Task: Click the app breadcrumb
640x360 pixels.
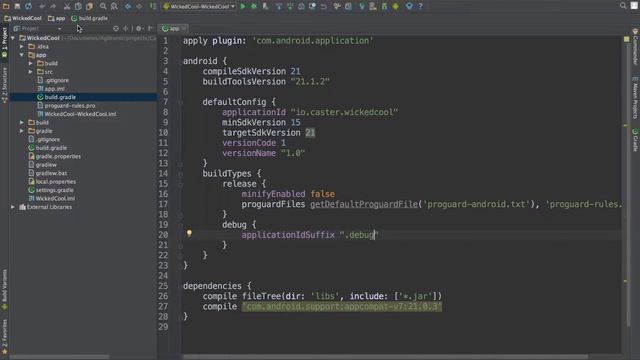Action: point(56,18)
